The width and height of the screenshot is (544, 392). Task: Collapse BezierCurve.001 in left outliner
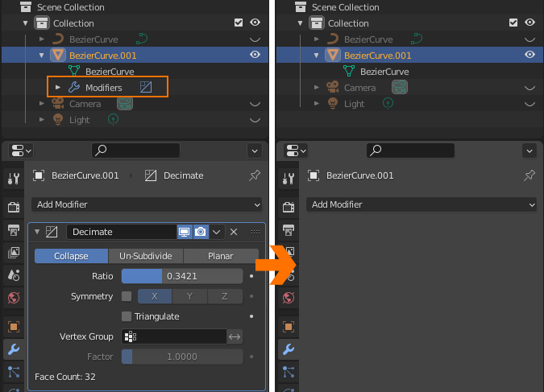[42, 55]
